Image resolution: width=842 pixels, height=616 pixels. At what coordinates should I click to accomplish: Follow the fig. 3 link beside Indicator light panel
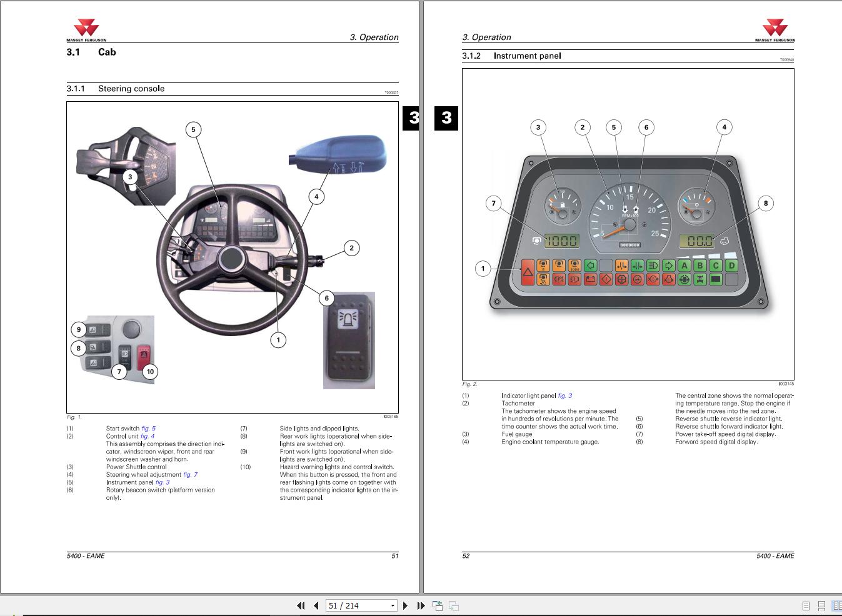point(565,395)
